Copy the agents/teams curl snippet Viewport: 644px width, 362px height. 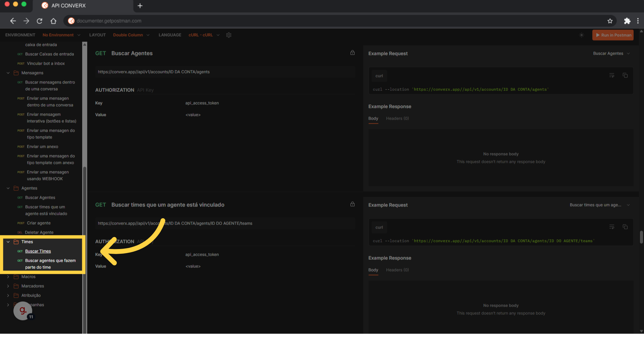click(625, 227)
